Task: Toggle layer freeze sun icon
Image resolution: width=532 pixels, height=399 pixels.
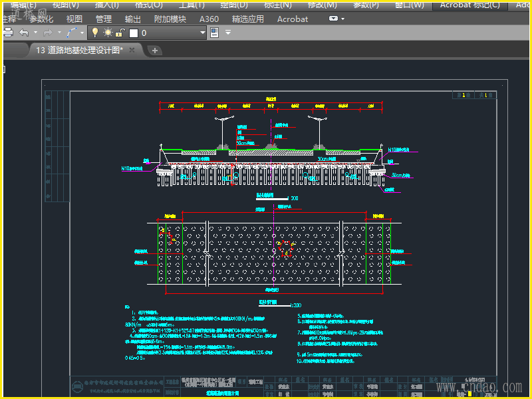Action: point(108,33)
